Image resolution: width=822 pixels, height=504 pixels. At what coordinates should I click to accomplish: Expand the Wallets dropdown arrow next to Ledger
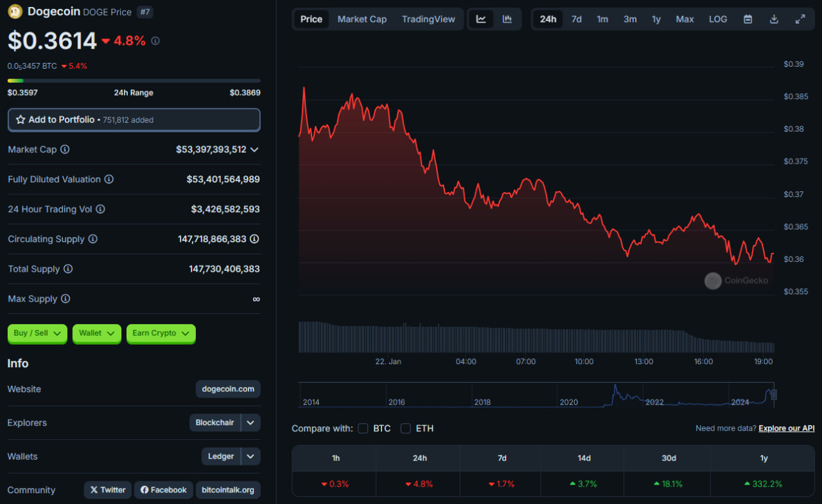pyautogui.click(x=251, y=456)
